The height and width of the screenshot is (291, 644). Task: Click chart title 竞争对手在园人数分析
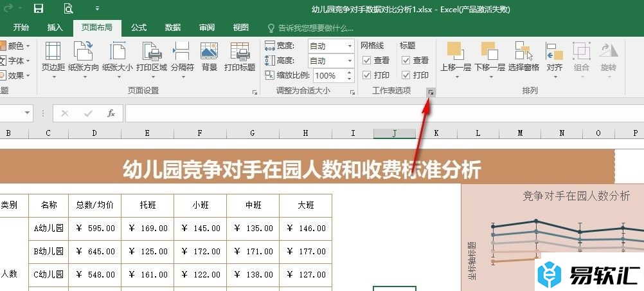point(576,196)
